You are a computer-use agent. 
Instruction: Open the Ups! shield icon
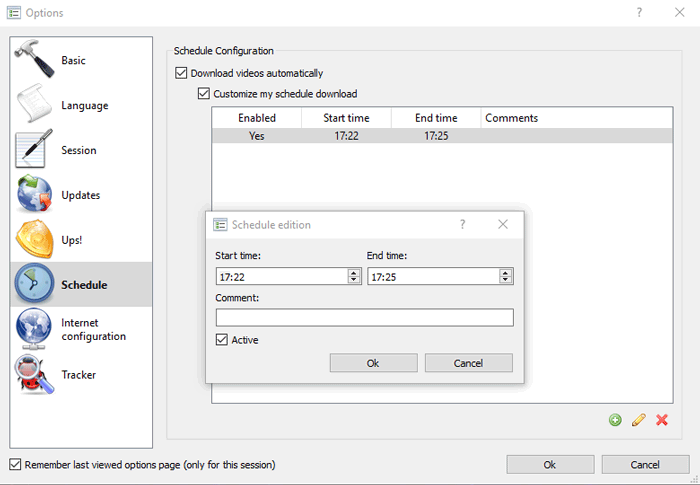34,239
